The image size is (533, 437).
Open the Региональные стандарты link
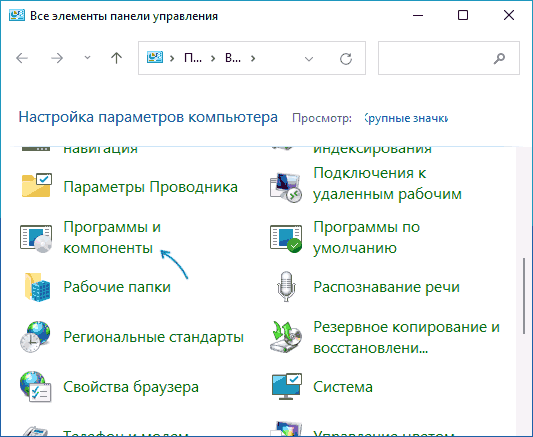click(154, 337)
